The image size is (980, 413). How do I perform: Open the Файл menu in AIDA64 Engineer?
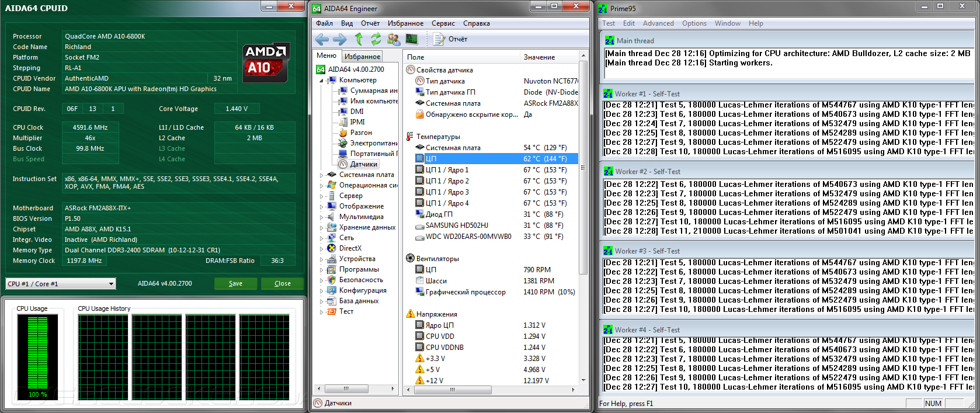(324, 23)
